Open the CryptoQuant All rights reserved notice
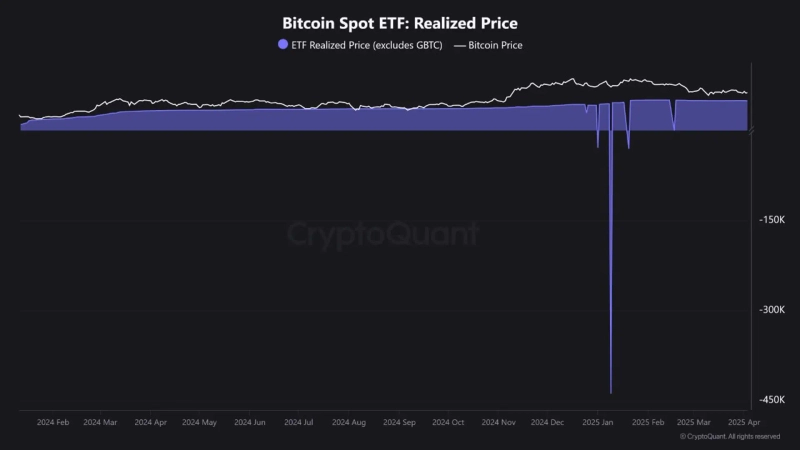This screenshot has width=800, height=450. (730, 437)
